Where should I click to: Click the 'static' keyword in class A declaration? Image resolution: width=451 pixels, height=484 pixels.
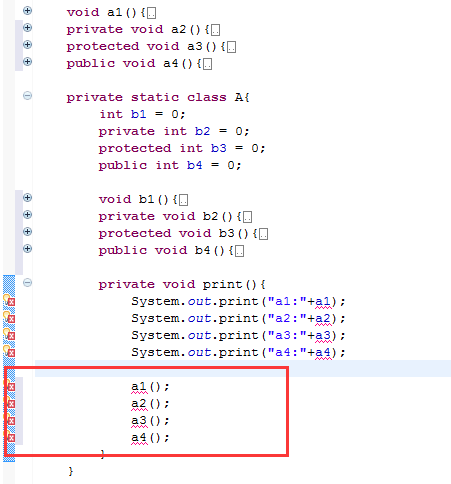click(155, 97)
